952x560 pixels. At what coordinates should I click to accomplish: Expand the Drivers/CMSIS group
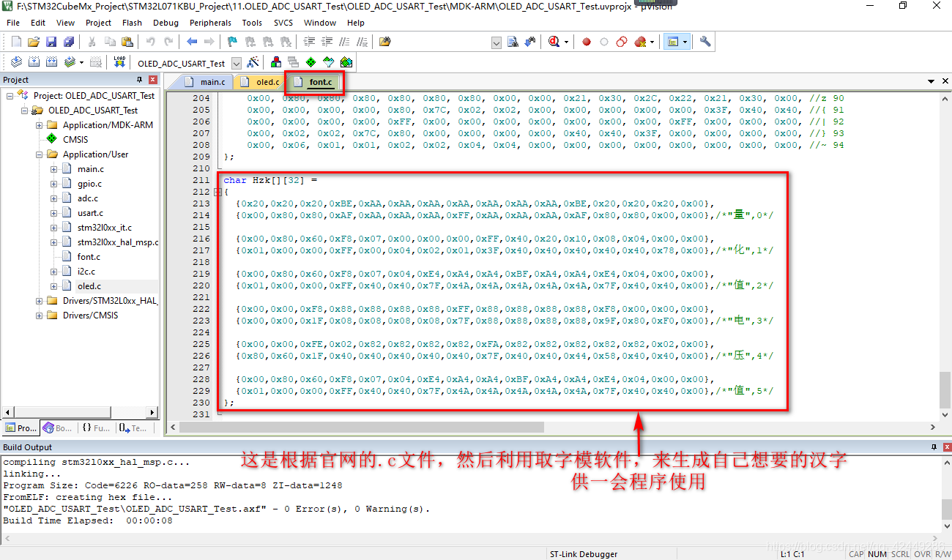pyautogui.click(x=39, y=316)
